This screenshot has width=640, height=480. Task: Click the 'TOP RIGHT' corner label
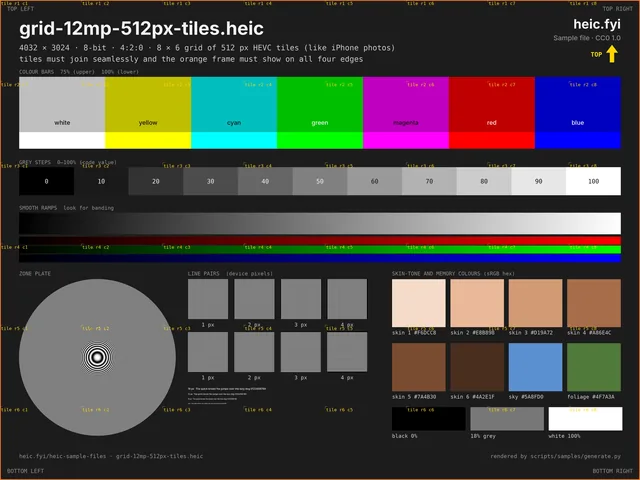click(618, 9)
